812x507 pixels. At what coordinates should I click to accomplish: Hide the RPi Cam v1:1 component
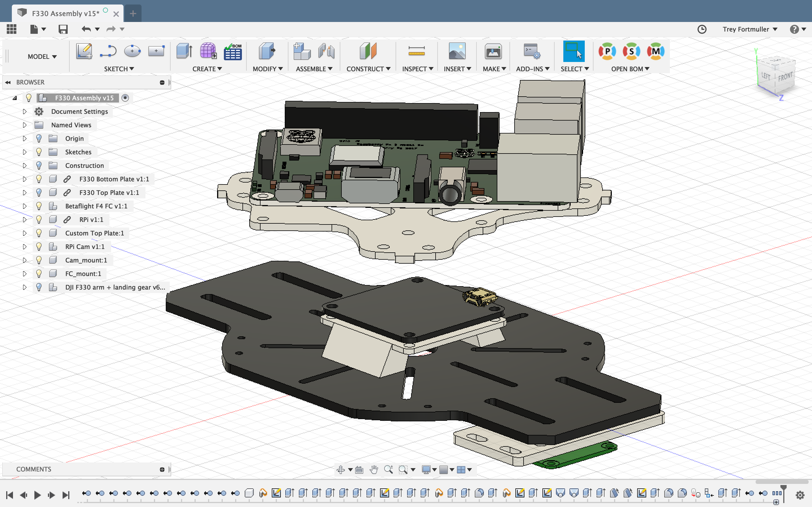[39, 246]
